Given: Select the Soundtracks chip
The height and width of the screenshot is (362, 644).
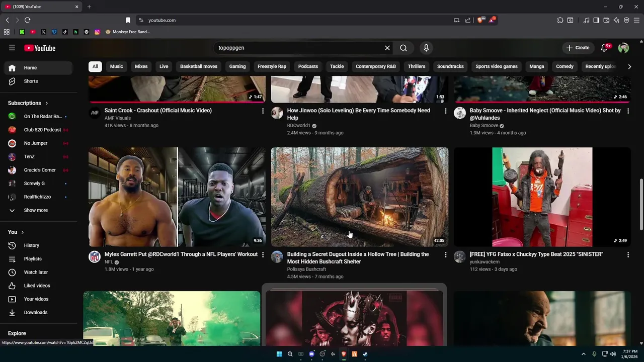Looking at the screenshot, I should tap(450, 66).
